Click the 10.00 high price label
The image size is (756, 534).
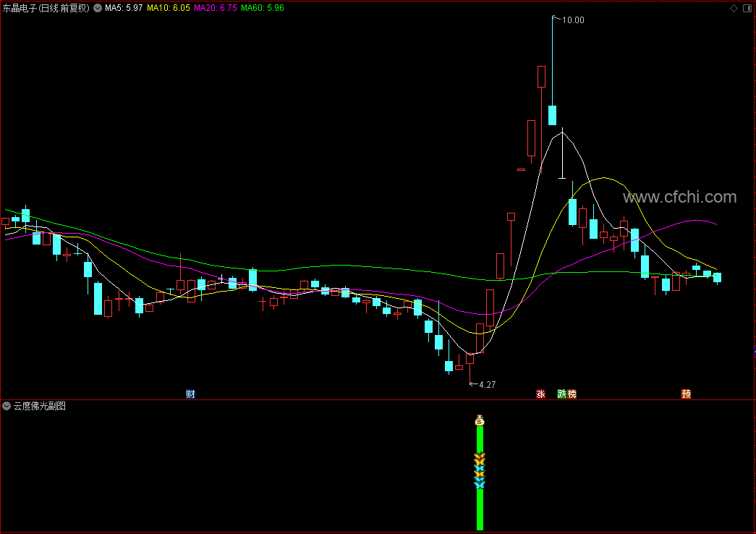[573, 20]
